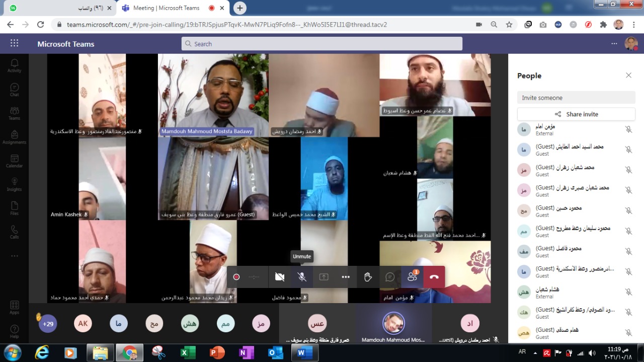Toggle raise hand in meeting toolbar
Image resolution: width=644 pixels, height=362 pixels.
[368, 277]
